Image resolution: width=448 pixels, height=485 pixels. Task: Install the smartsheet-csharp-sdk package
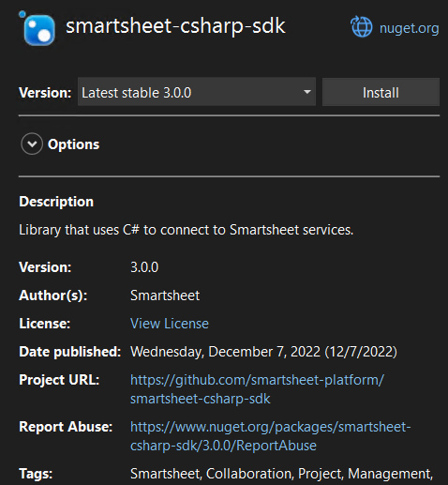(x=381, y=92)
